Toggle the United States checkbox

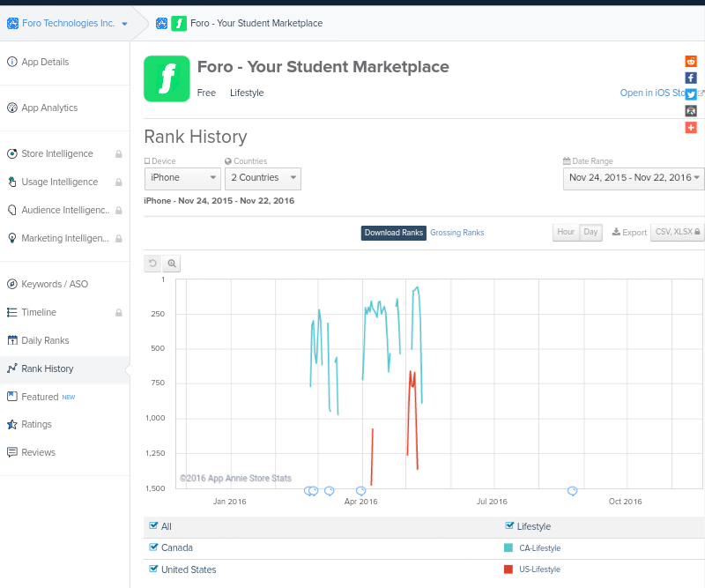point(154,569)
